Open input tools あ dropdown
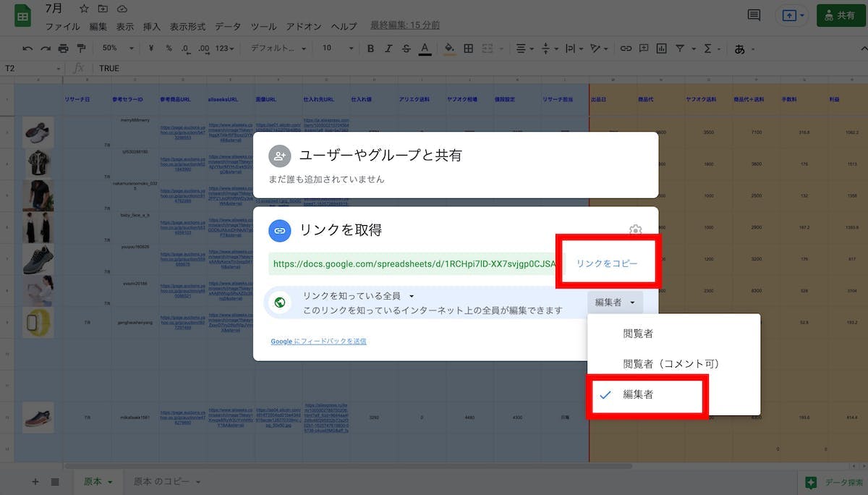 (x=744, y=48)
